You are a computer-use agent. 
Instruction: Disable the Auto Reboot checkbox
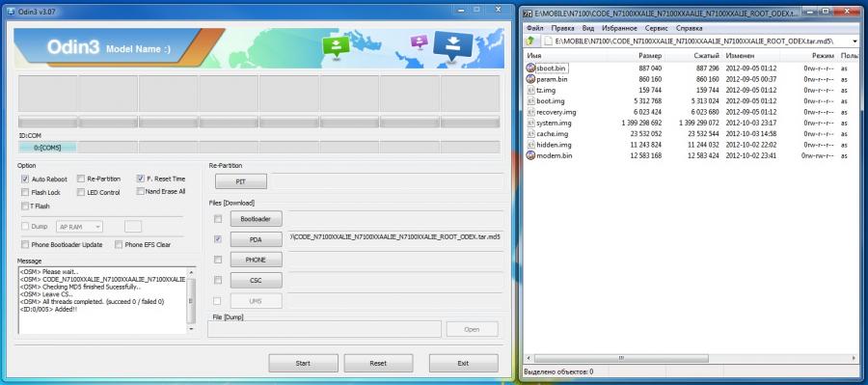coord(25,179)
